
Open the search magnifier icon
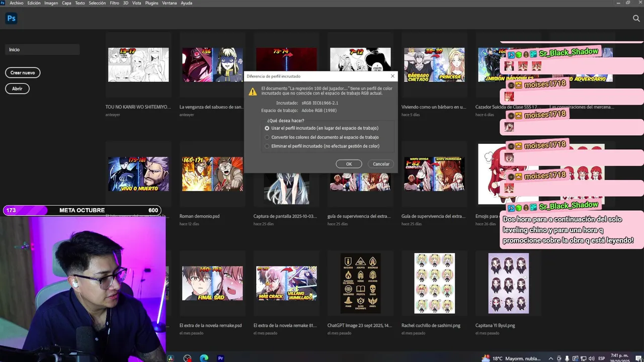coord(636,19)
